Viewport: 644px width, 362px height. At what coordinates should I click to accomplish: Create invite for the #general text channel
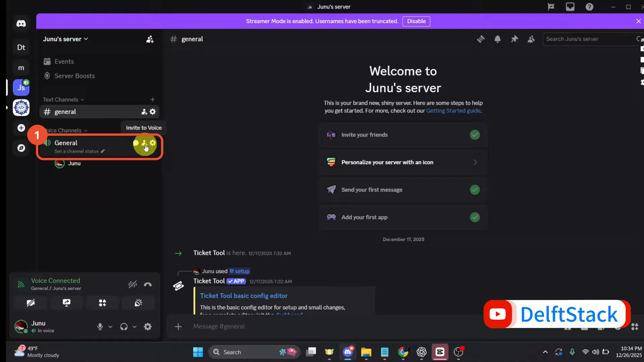coord(144,112)
